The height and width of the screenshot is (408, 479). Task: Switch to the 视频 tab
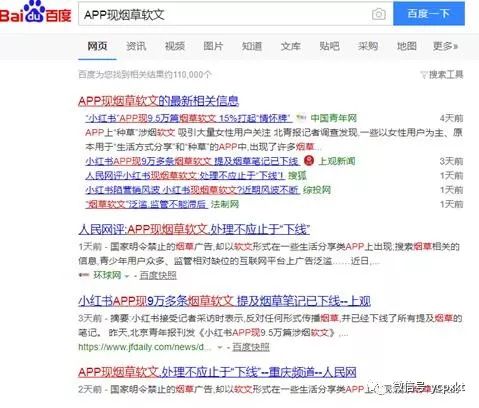point(175,46)
